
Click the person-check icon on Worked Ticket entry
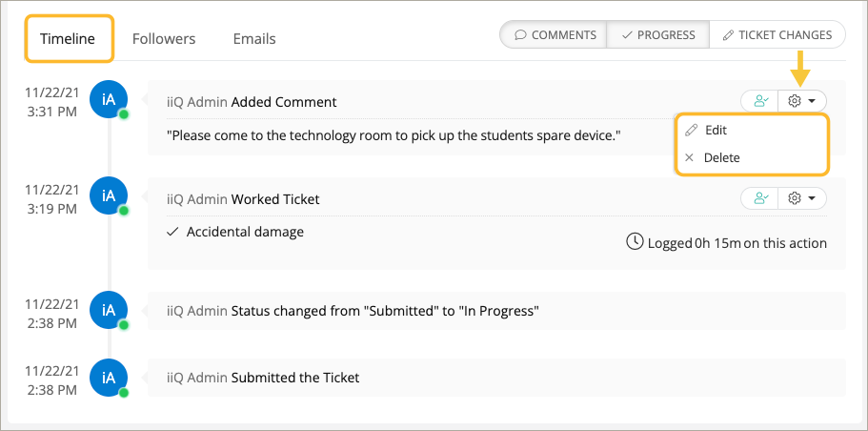760,198
